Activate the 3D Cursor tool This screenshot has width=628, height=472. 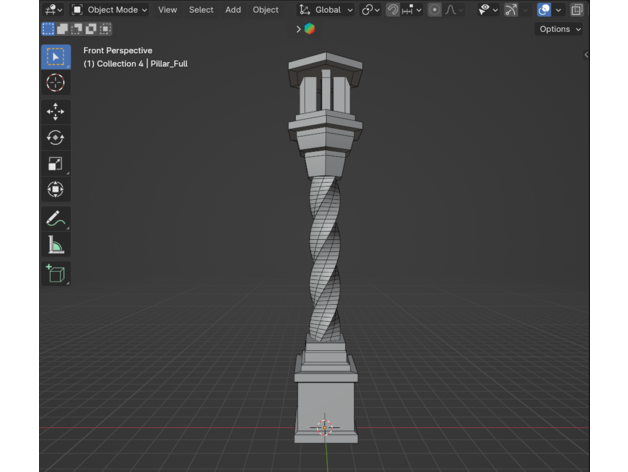[55, 84]
